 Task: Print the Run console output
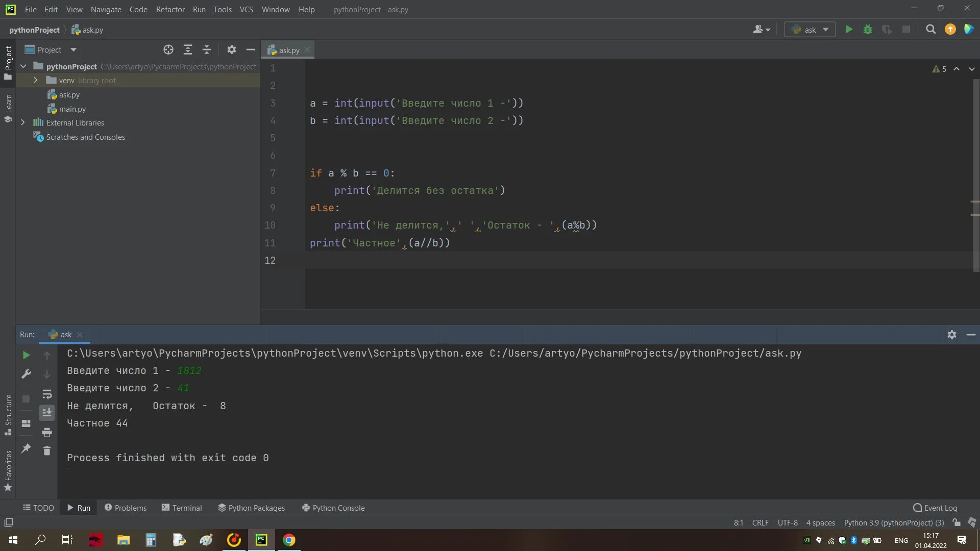point(47,433)
